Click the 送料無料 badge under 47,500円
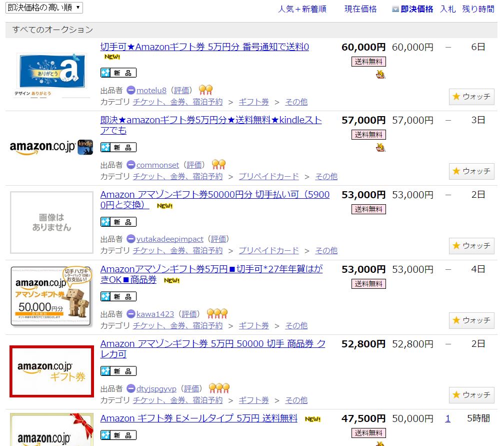The width and height of the screenshot is (504, 446). [368, 433]
